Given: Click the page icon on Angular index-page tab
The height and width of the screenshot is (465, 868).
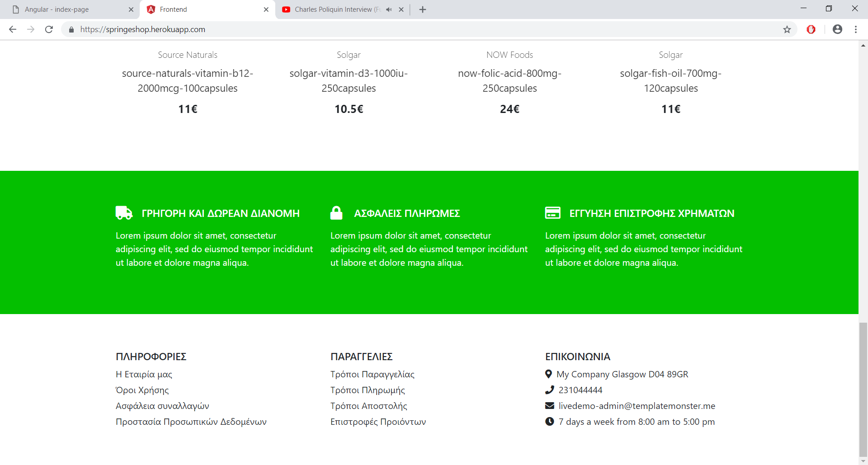Looking at the screenshot, I should coord(16,9).
